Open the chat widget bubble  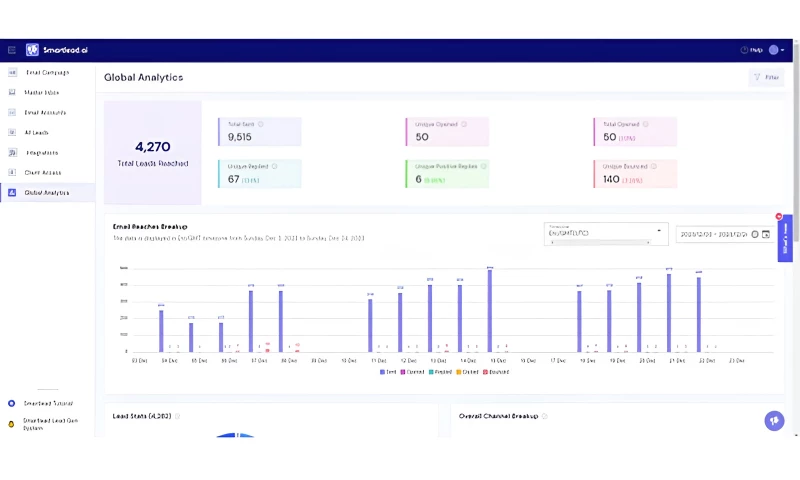[x=774, y=421]
